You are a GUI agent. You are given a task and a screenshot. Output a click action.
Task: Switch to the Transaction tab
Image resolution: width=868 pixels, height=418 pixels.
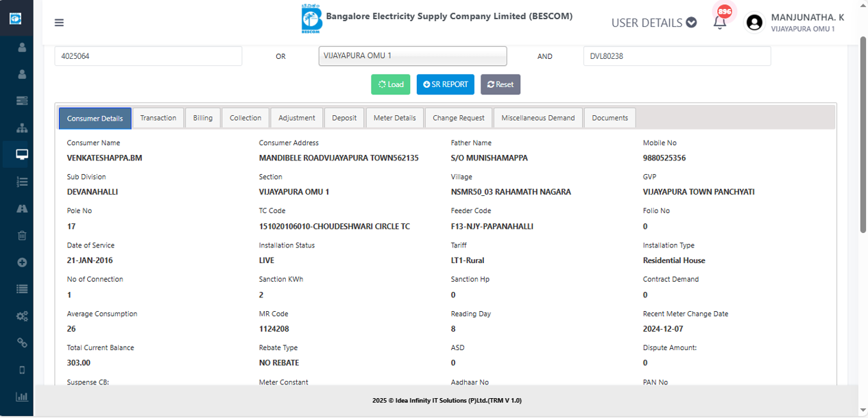158,118
